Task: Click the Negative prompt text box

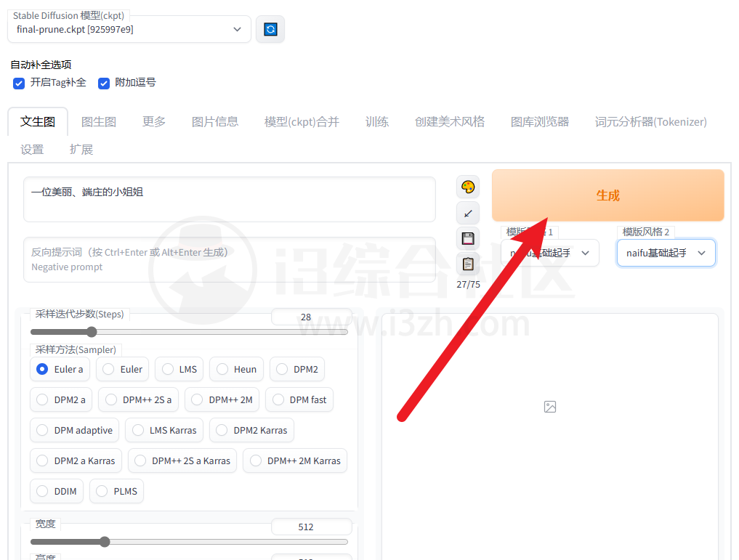Action: click(230, 259)
